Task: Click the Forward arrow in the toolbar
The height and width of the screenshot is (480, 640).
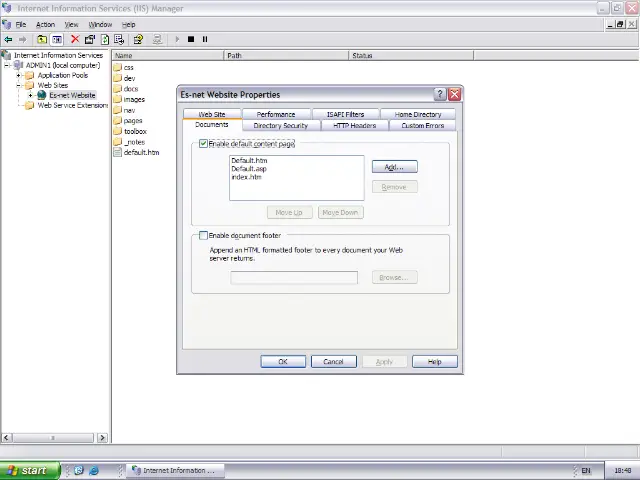Action: (x=22, y=40)
